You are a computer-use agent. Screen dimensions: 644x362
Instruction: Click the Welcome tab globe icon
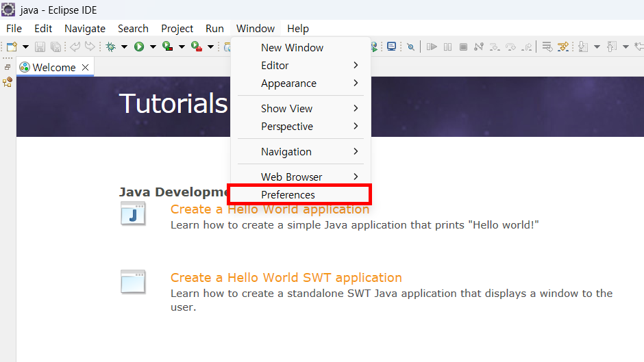[x=25, y=67]
